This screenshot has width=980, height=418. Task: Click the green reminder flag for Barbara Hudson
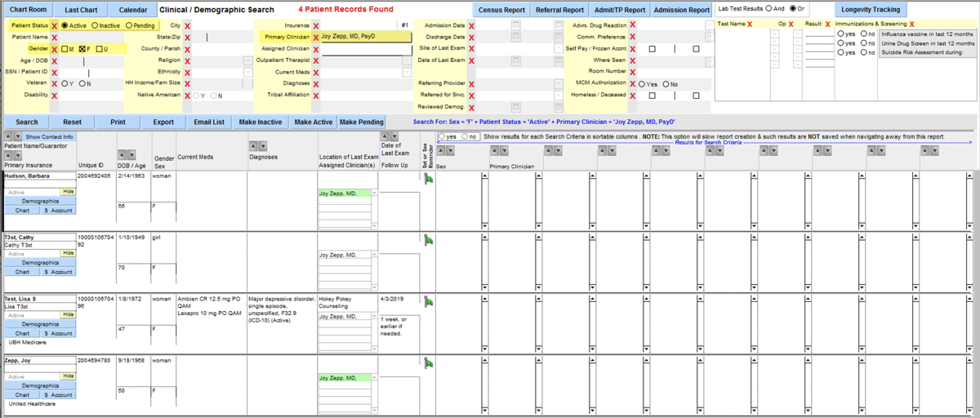429,179
